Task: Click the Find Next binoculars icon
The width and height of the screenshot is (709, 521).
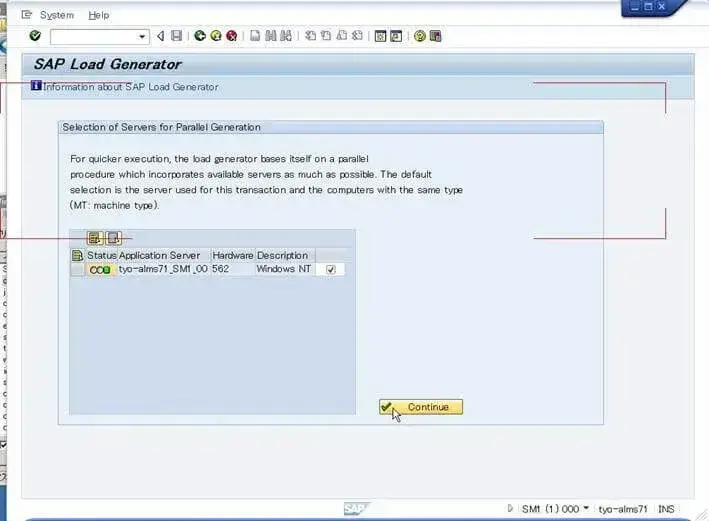Action: tap(286, 36)
